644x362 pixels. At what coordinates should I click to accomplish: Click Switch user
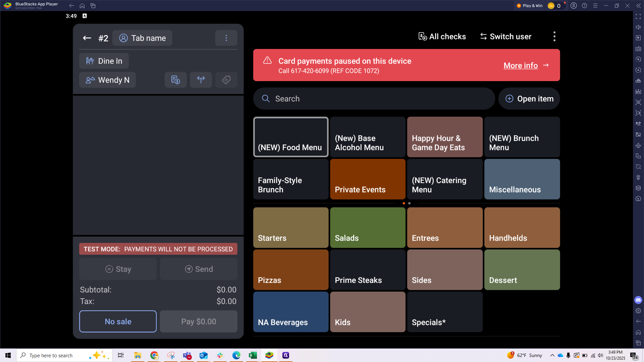(x=505, y=37)
